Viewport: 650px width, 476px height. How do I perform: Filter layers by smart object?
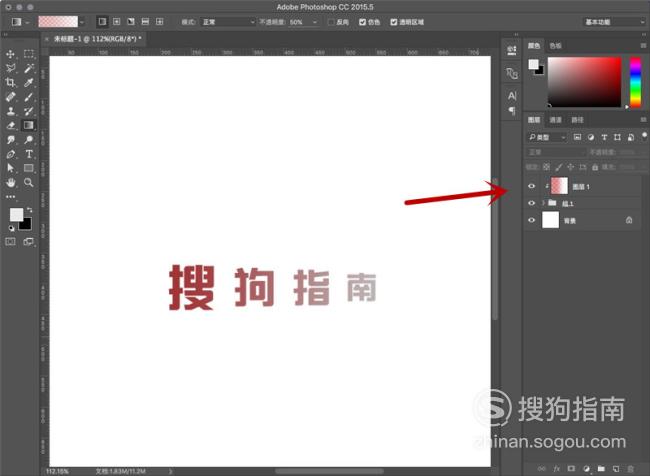pos(631,137)
